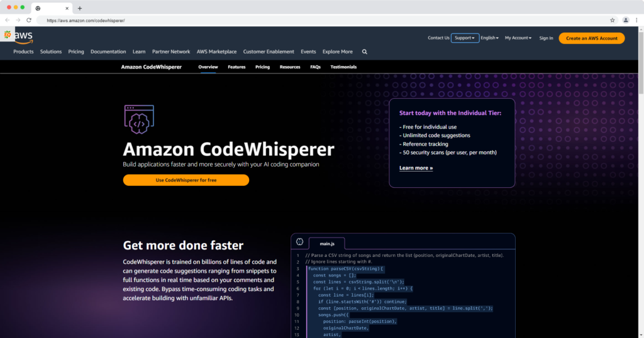
Task: Open the site search magnifier icon
Action: (364, 52)
